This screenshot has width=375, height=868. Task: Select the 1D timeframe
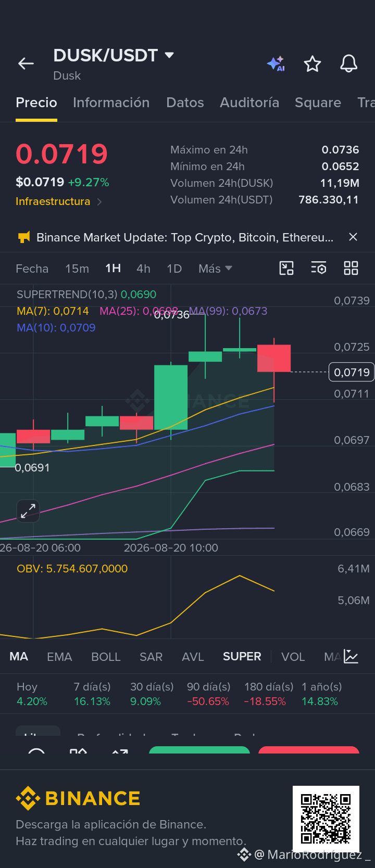pos(174,269)
